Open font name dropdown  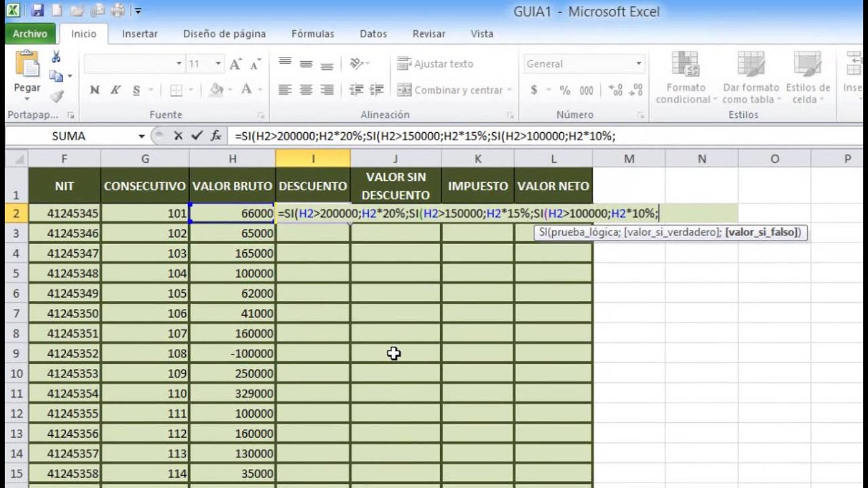coord(179,64)
